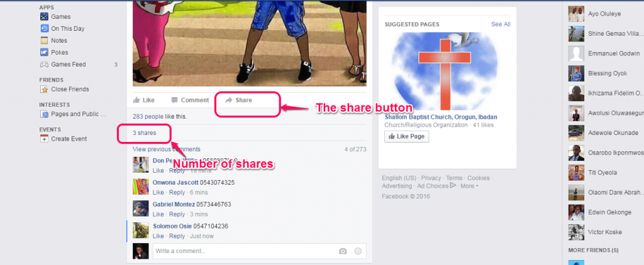Click See All in Suggested Pages
644x265 pixels.
(x=501, y=24)
